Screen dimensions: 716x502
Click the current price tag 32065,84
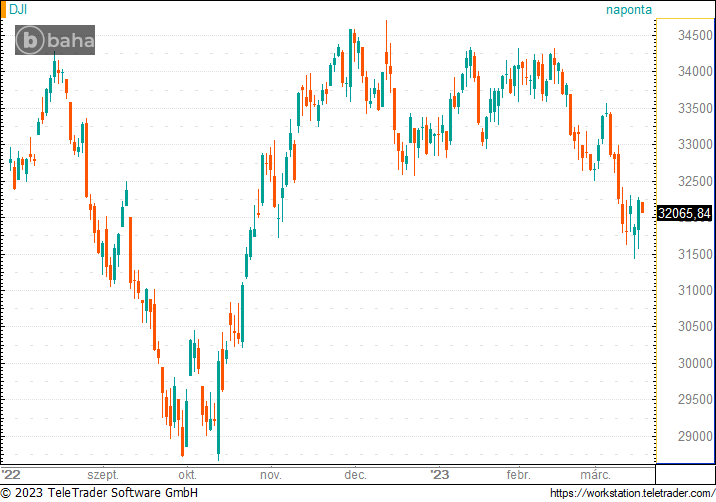click(x=685, y=213)
